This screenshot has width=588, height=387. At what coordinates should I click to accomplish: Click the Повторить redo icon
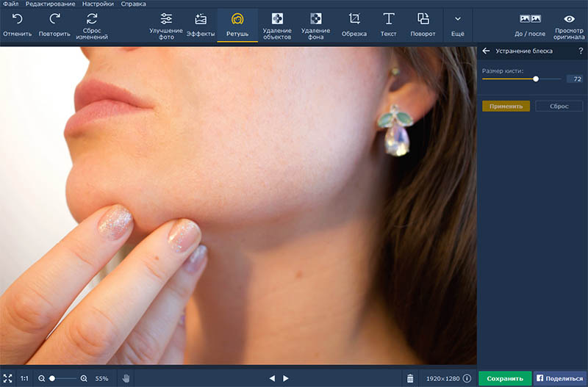point(55,20)
